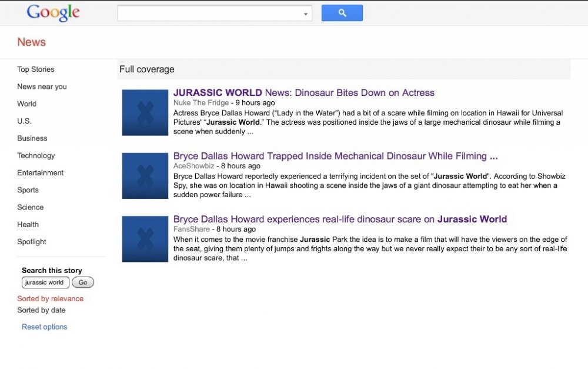Click the "jurassic world" story search field

pos(45,282)
